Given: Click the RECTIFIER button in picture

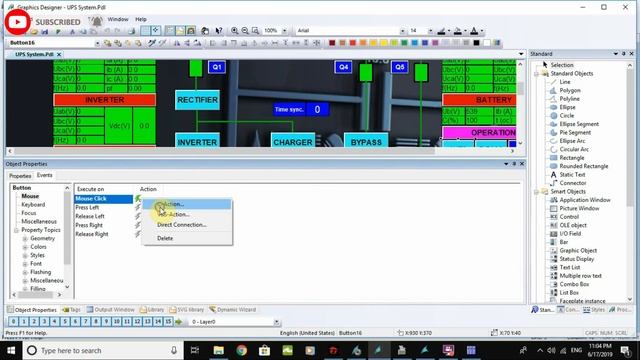Looking at the screenshot, I should tap(198, 100).
